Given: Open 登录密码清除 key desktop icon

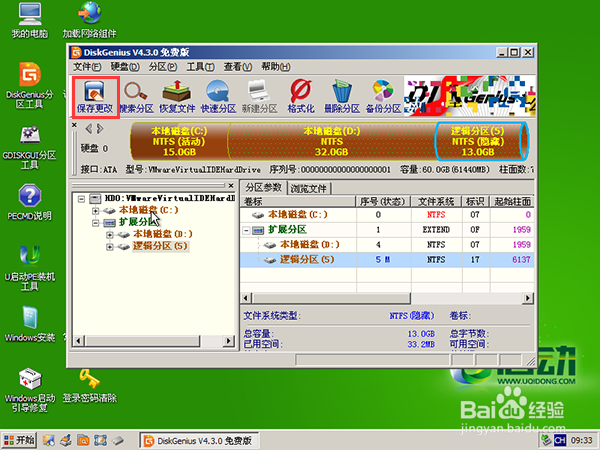Looking at the screenshot, I should [x=90, y=386].
